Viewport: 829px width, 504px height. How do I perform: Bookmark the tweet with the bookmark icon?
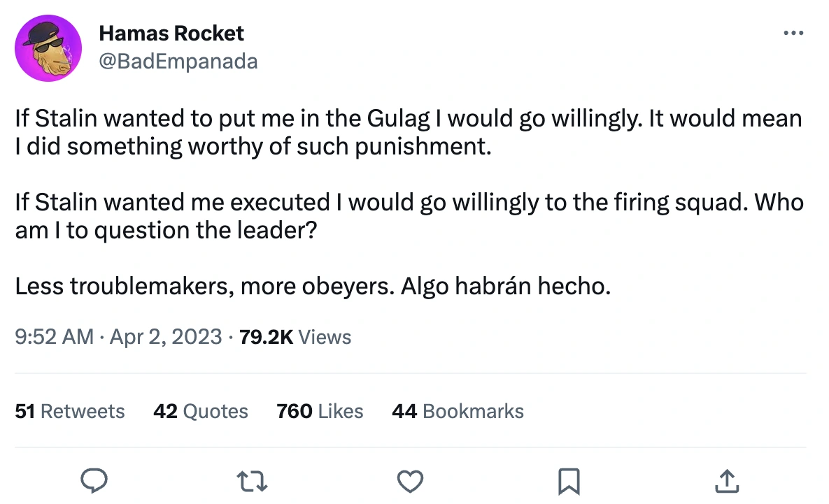pyautogui.click(x=568, y=481)
